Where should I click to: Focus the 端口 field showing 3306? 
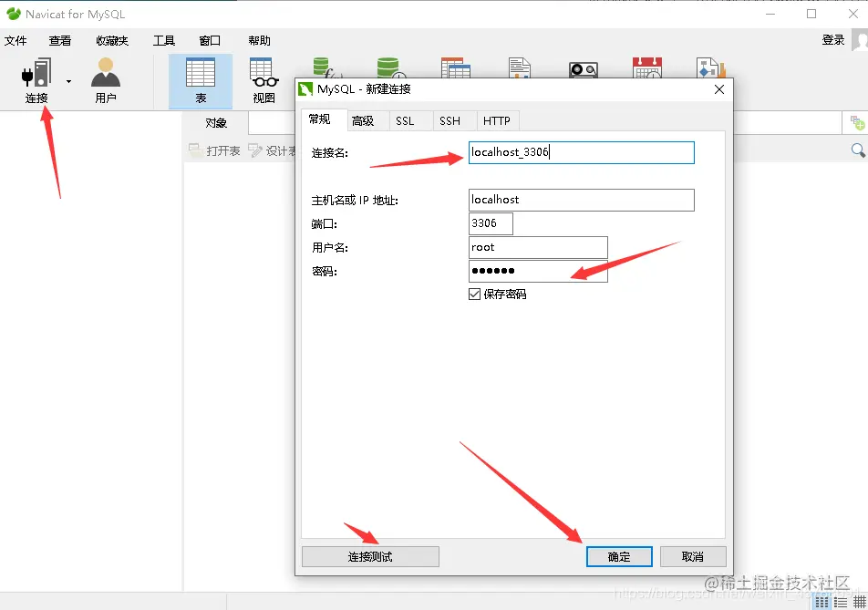click(x=491, y=223)
